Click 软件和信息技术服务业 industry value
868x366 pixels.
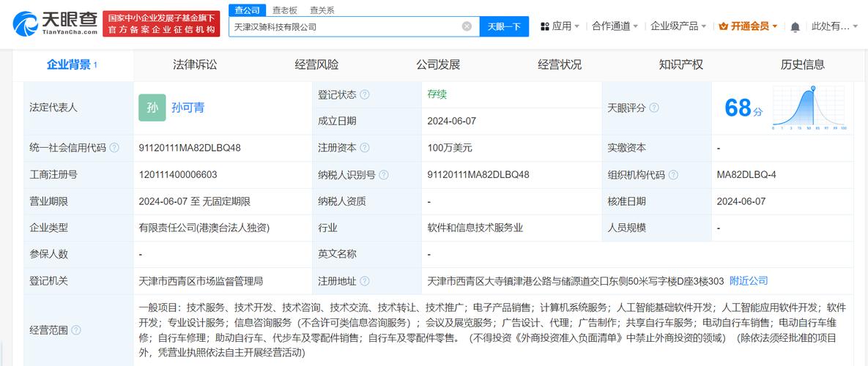click(475, 228)
